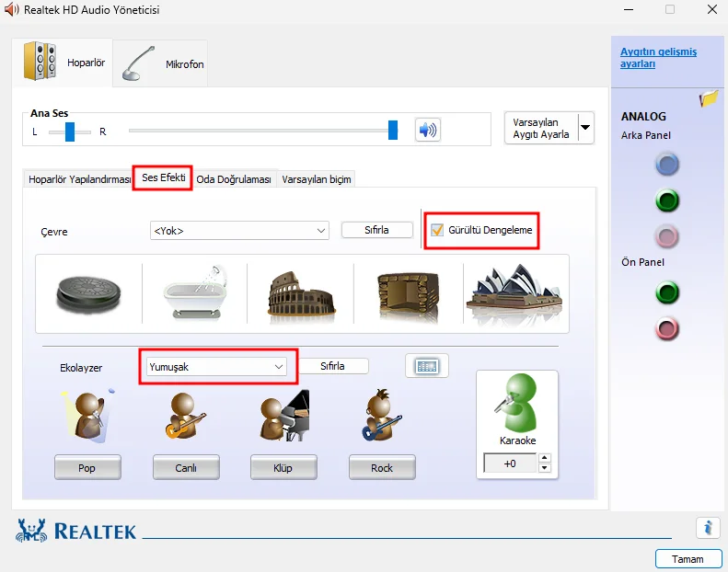Switch to the Mikrofon device tab
Screen dimensions: 728x572
161,63
